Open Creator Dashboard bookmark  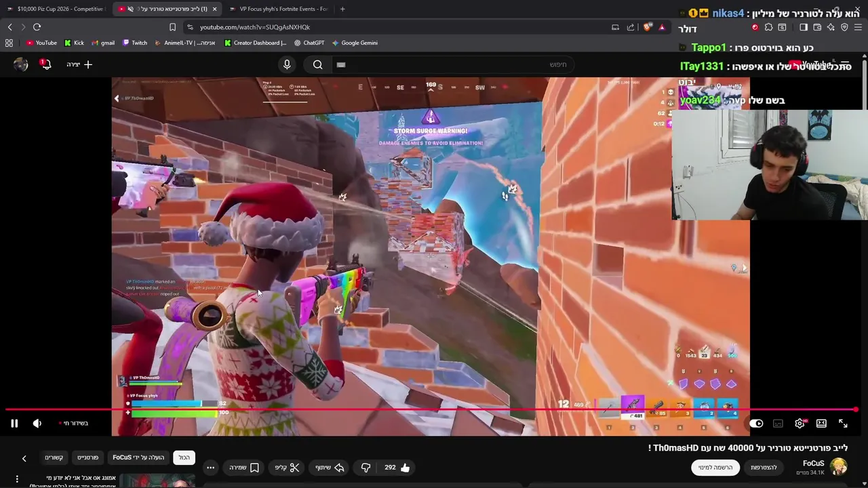point(255,43)
